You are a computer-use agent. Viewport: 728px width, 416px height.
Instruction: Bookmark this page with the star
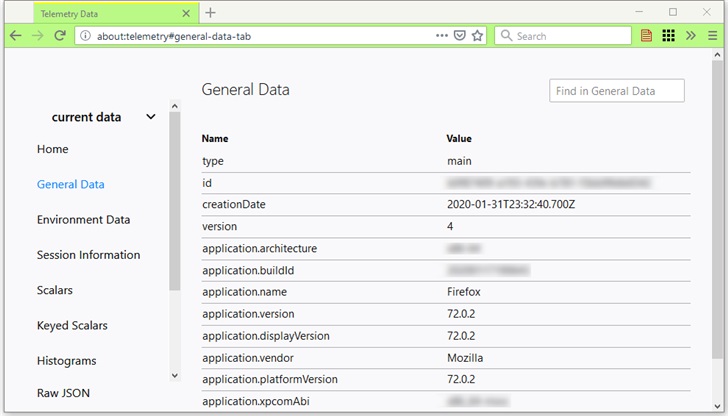477,36
